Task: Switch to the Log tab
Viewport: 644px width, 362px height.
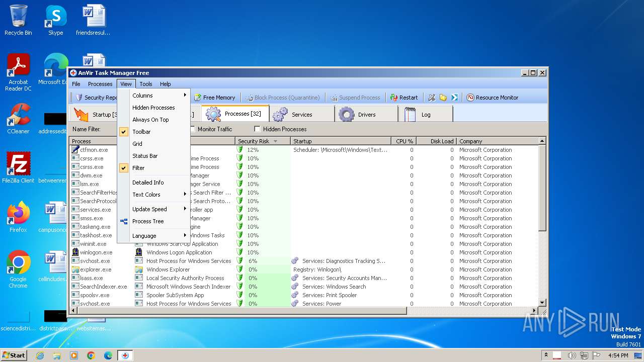Action: click(x=426, y=114)
